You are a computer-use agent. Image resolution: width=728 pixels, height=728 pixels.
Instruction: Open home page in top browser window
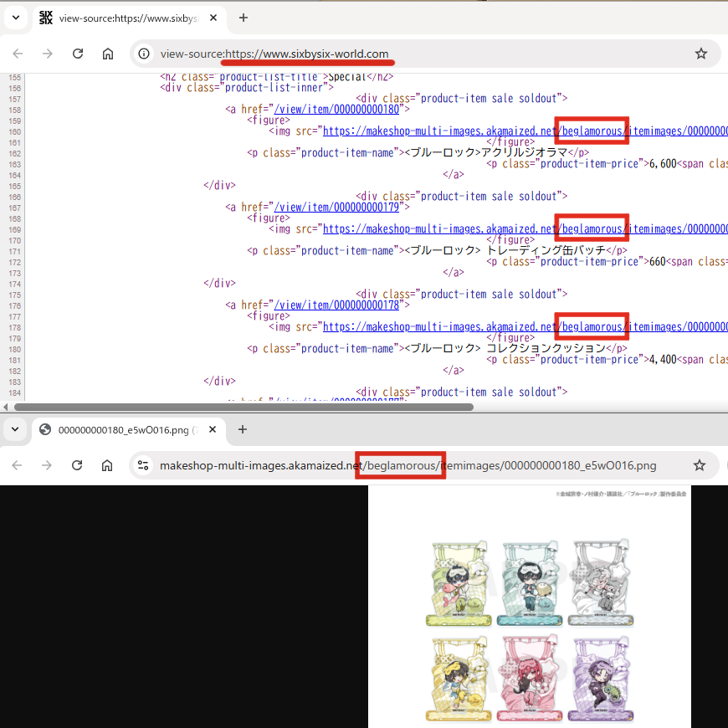point(108,54)
